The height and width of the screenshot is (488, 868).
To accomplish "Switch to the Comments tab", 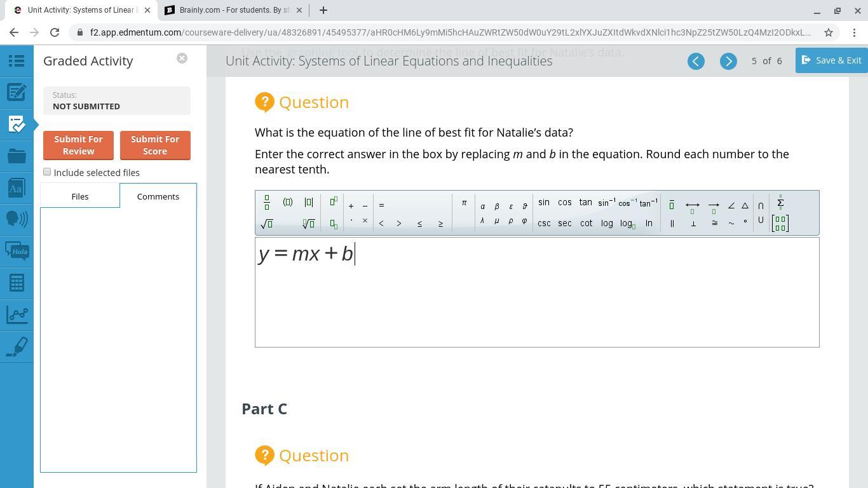I will point(158,196).
